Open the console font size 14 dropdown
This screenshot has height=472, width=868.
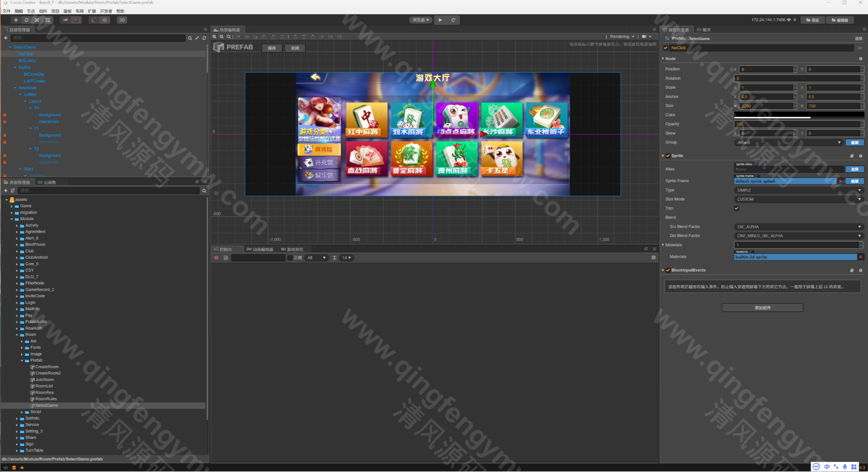tap(347, 258)
